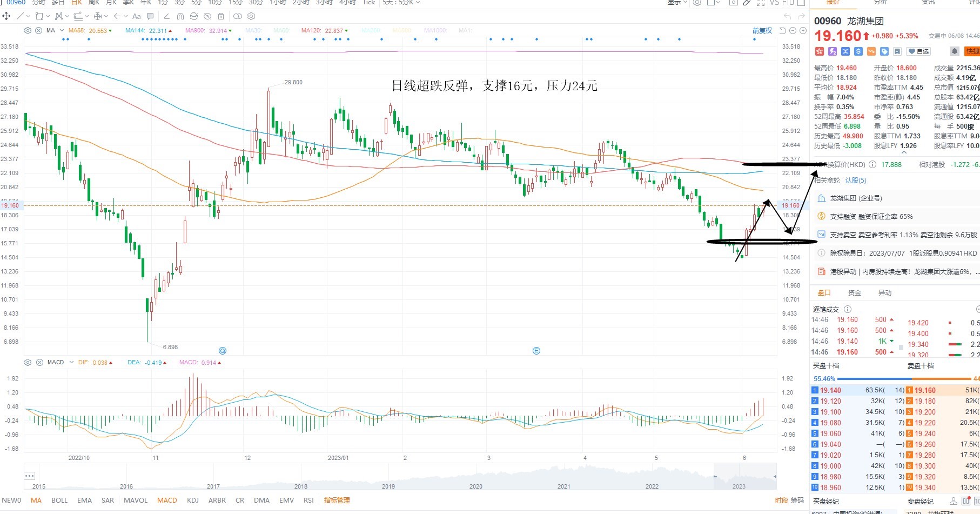Insert a comment bubble note on chart
Image resolution: width=980 pixels, height=514 pixels.
[150, 16]
